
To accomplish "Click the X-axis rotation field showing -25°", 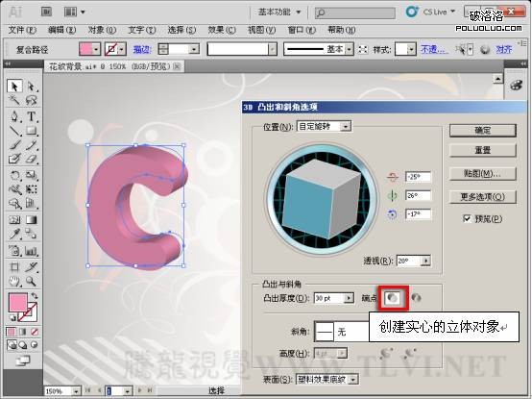I will click(x=418, y=177).
